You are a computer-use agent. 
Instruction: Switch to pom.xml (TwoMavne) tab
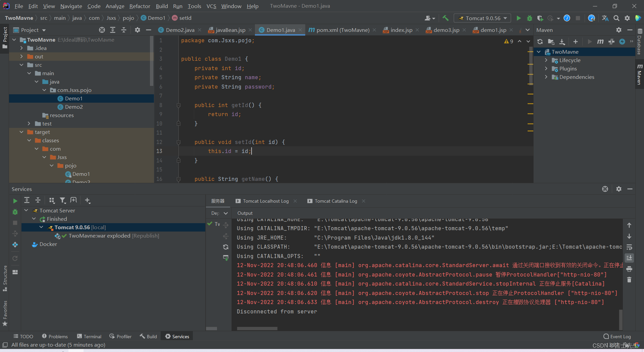(x=342, y=30)
